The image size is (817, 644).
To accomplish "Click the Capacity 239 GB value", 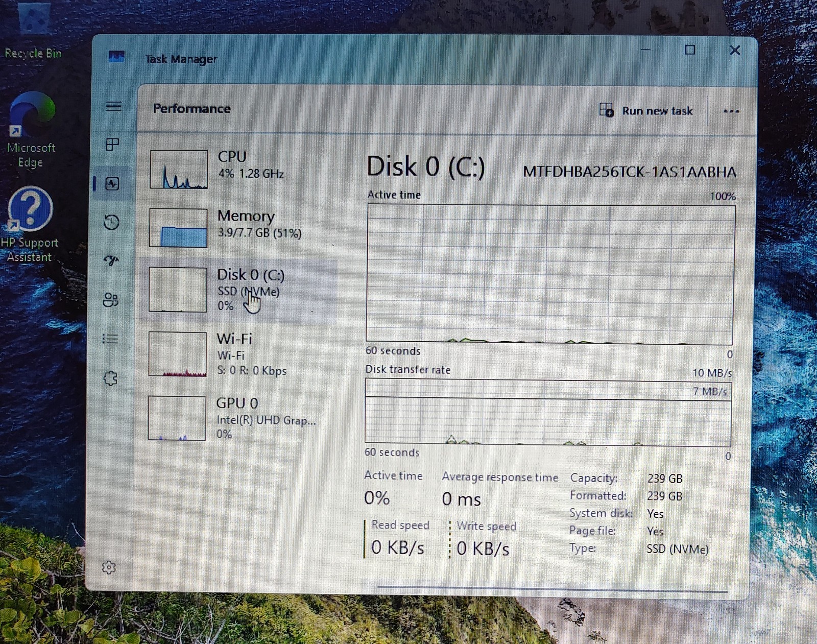I will [x=665, y=479].
